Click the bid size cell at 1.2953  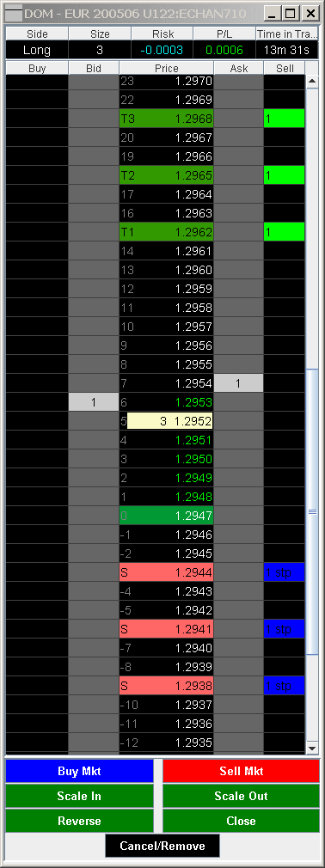pyautogui.click(x=94, y=402)
